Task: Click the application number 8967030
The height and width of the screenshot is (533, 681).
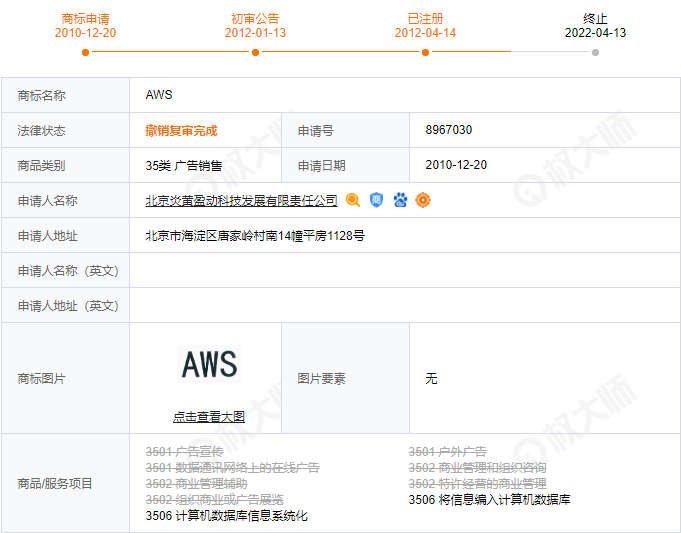Action: (449, 130)
